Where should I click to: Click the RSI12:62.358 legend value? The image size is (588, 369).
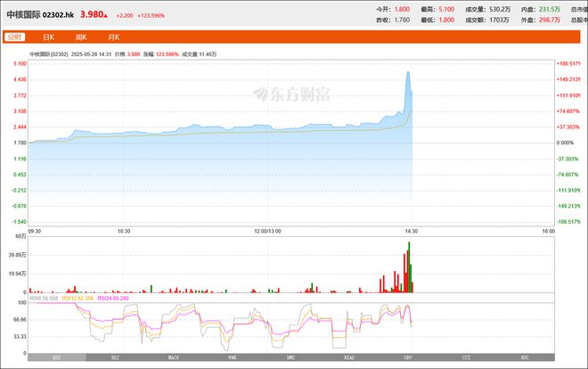click(78, 298)
